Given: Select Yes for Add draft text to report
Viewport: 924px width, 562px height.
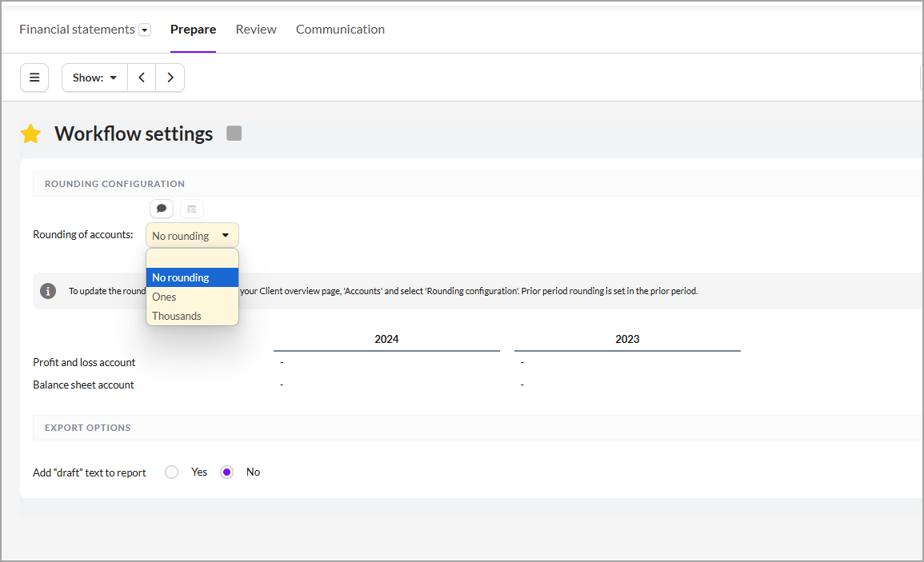Looking at the screenshot, I should [171, 472].
